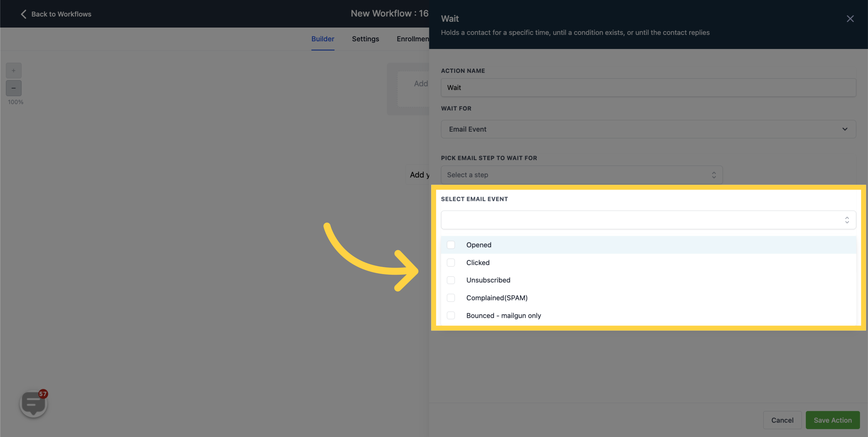Viewport: 868px width, 437px height.
Task: Expand the Wait For dropdown menu
Action: tap(648, 129)
